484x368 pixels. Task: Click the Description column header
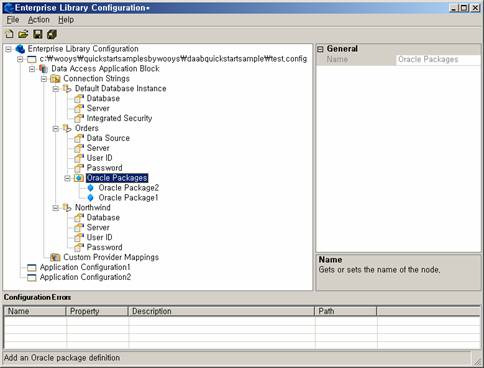point(221,311)
